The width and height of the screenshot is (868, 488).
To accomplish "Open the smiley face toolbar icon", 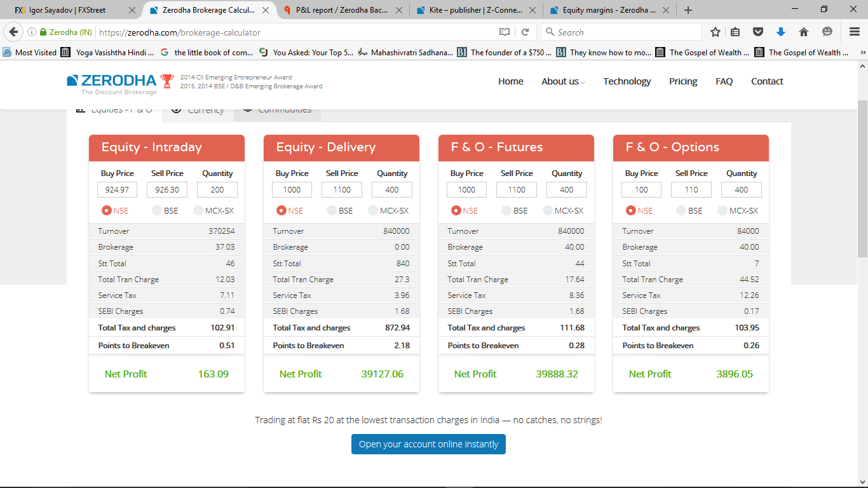I will pyautogui.click(x=827, y=32).
